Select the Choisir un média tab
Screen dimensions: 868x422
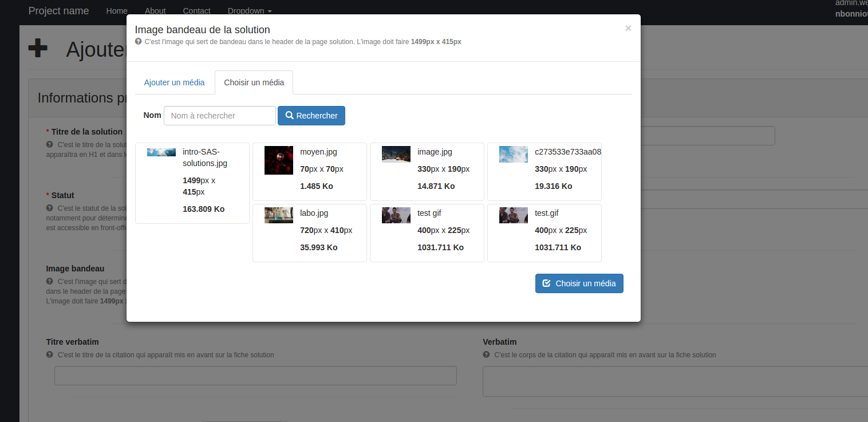[x=254, y=82]
